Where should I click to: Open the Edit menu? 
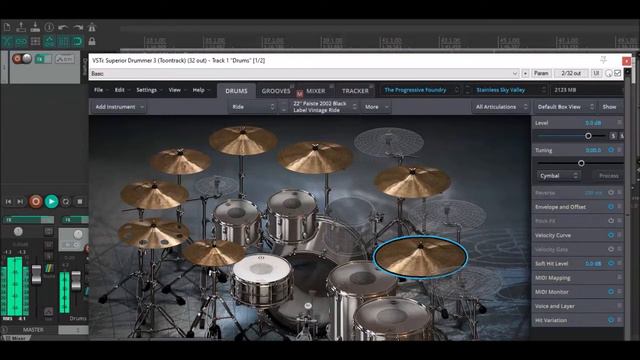tap(120, 90)
